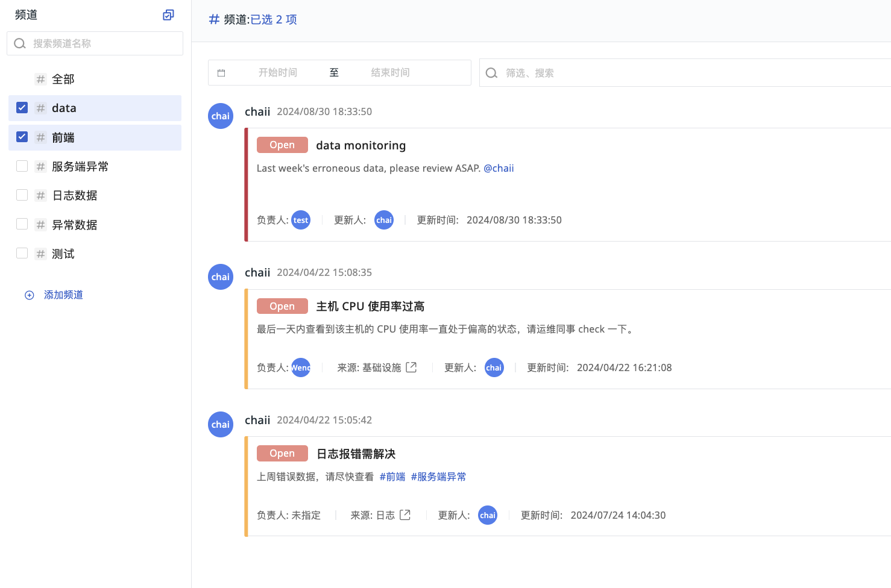
Task: Click the 开始时间 start date field
Action: coord(277,72)
